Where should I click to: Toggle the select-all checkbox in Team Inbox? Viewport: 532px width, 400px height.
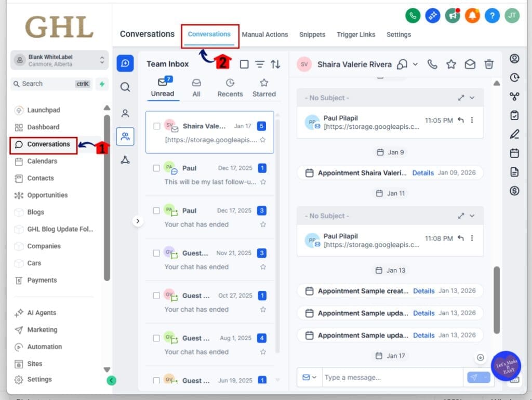coord(244,64)
